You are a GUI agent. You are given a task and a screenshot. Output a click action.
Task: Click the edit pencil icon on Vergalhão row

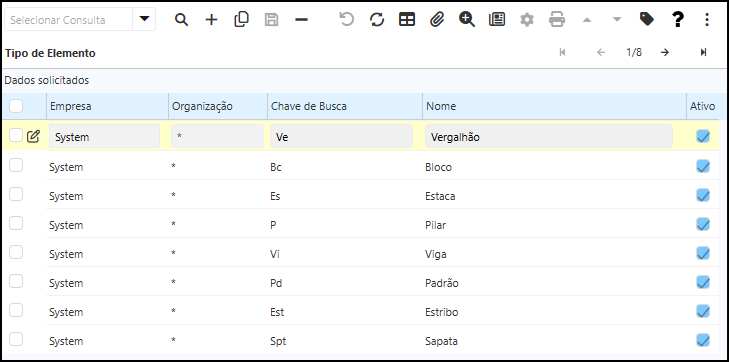(x=33, y=136)
